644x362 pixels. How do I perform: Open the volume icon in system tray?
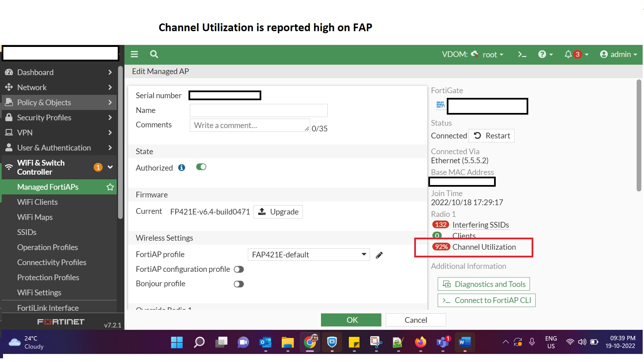pos(582,342)
